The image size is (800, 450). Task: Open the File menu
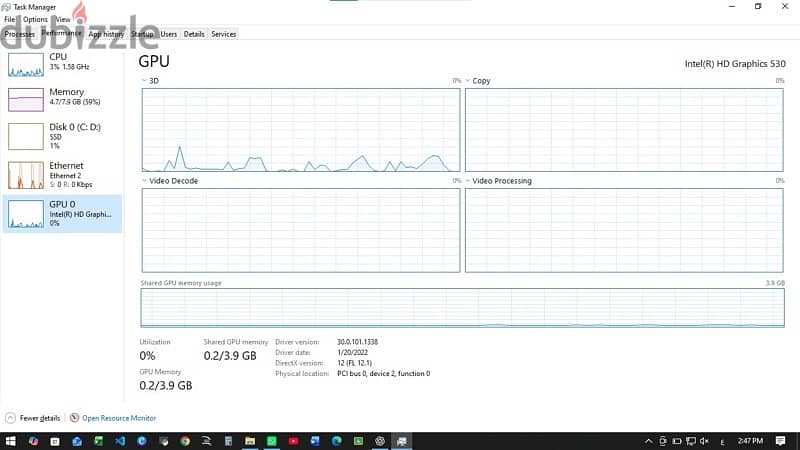coord(10,19)
